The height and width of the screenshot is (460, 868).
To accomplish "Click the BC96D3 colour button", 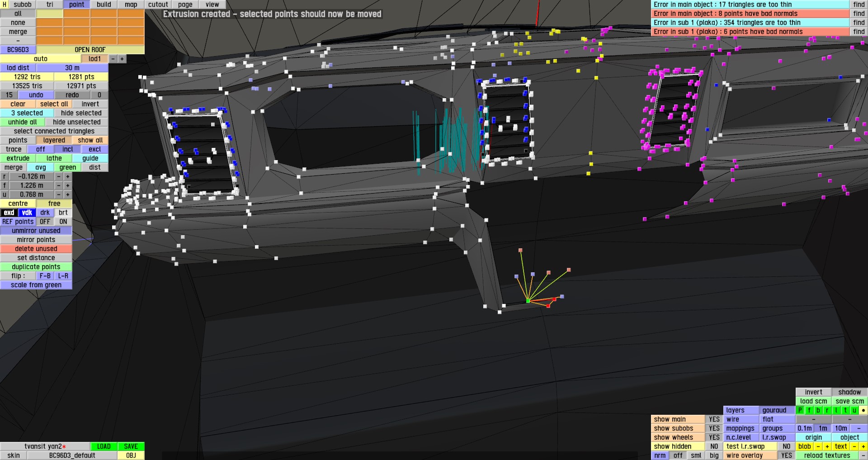I will [x=18, y=50].
